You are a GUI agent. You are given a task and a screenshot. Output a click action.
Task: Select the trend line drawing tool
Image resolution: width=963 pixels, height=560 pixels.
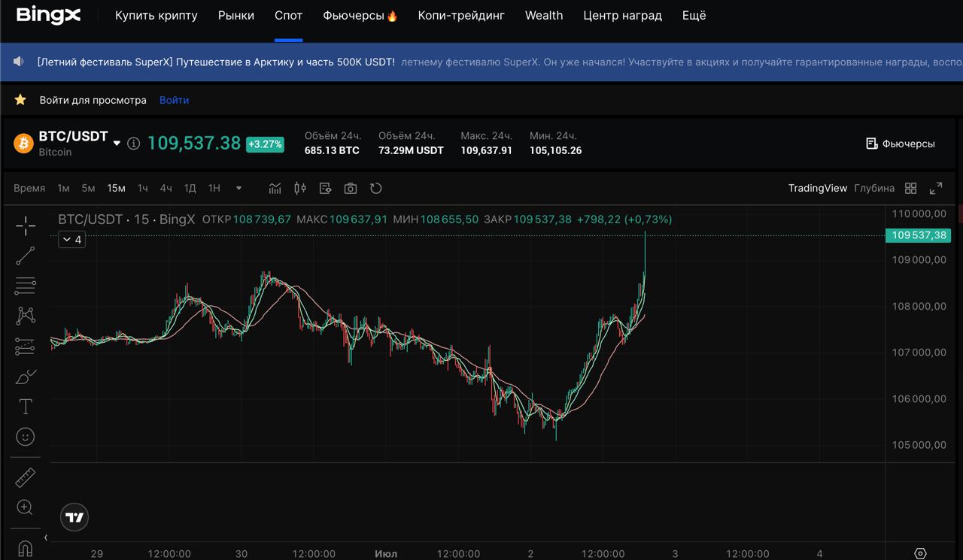(x=26, y=256)
